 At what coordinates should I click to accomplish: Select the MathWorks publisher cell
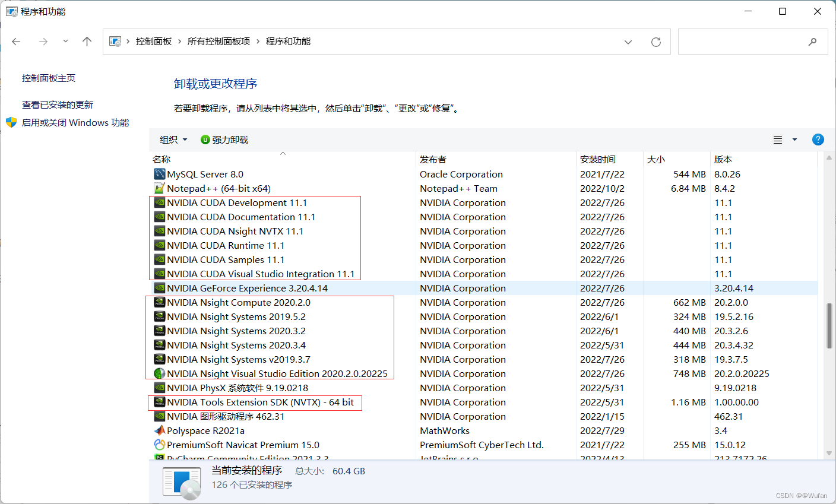(445, 430)
